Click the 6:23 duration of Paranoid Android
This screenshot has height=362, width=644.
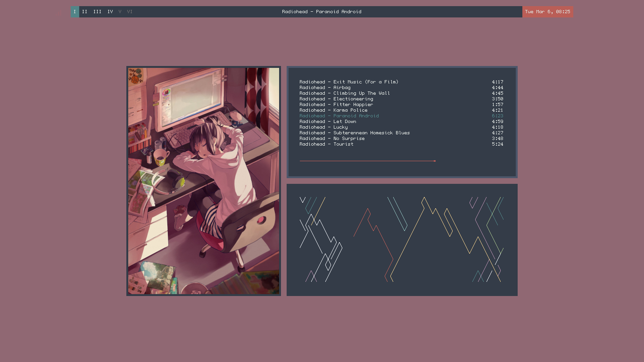[x=497, y=116]
